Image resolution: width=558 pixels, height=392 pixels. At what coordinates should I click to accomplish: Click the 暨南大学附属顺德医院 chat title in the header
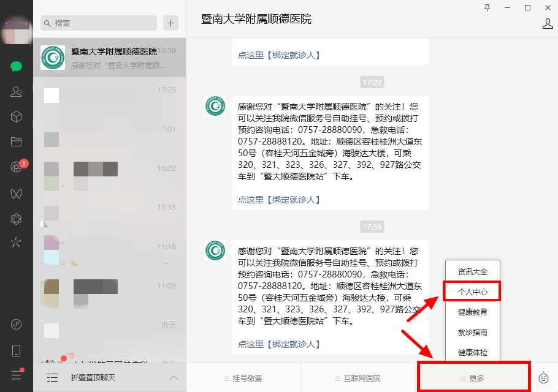point(256,19)
